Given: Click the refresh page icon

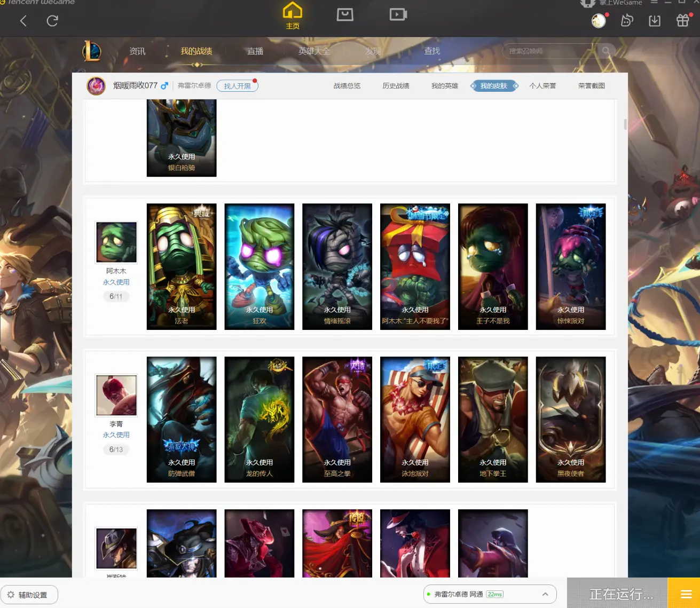Looking at the screenshot, I should pos(52,21).
